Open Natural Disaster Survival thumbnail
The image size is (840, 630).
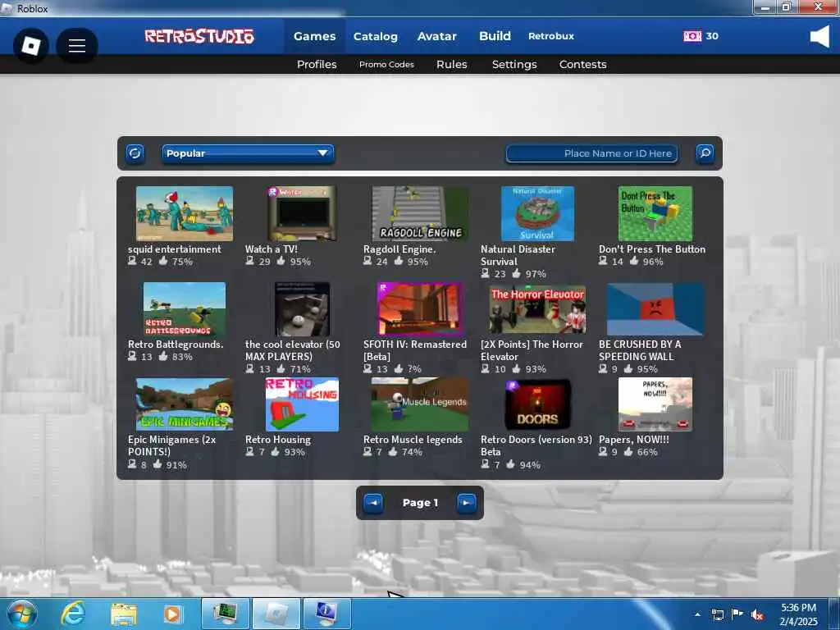pyautogui.click(x=537, y=213)
